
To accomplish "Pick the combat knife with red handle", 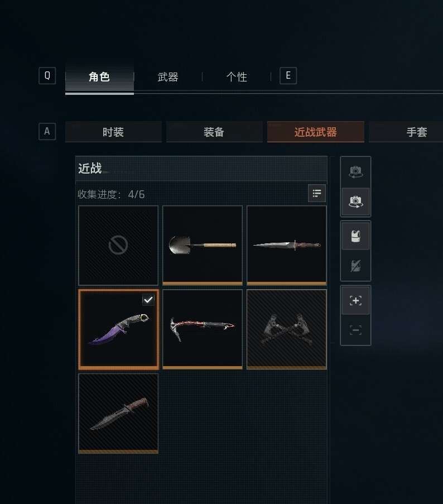I will click(x=118, y=414).
